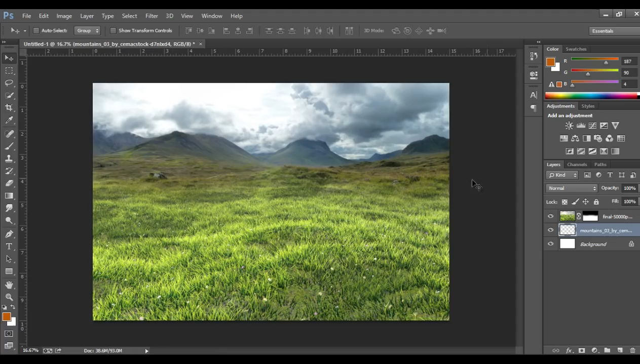Select the Crop tool
This screenshot has width=640, height=364.
coord(9,108)
